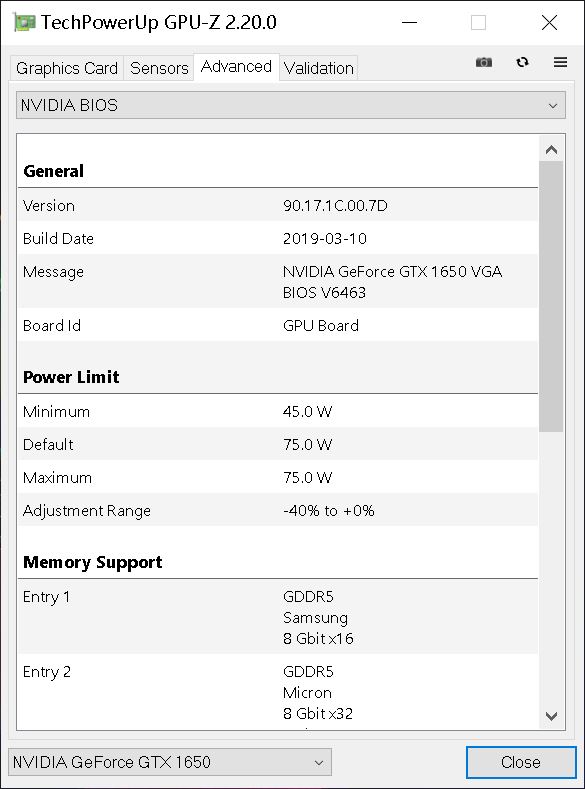Click the GPU-Z app icon in title bar
Screen dimensions: 585x789
tap(25, 23)
